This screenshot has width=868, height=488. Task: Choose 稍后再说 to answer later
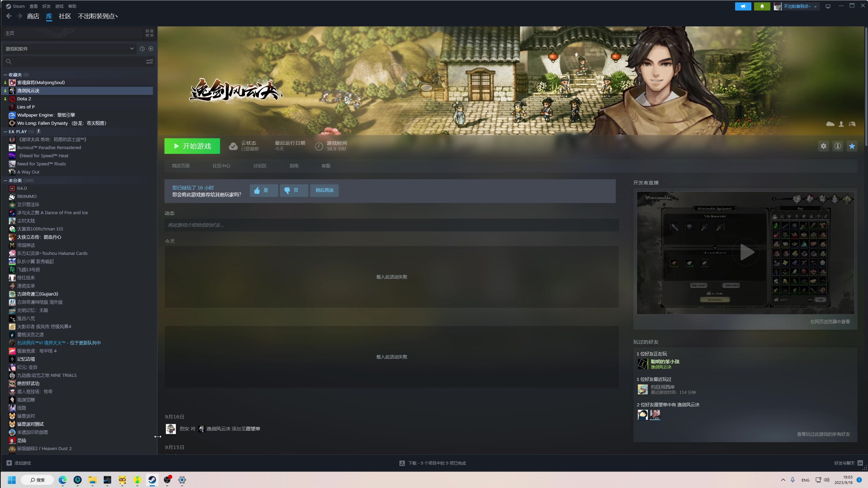[x=324, y=190]
